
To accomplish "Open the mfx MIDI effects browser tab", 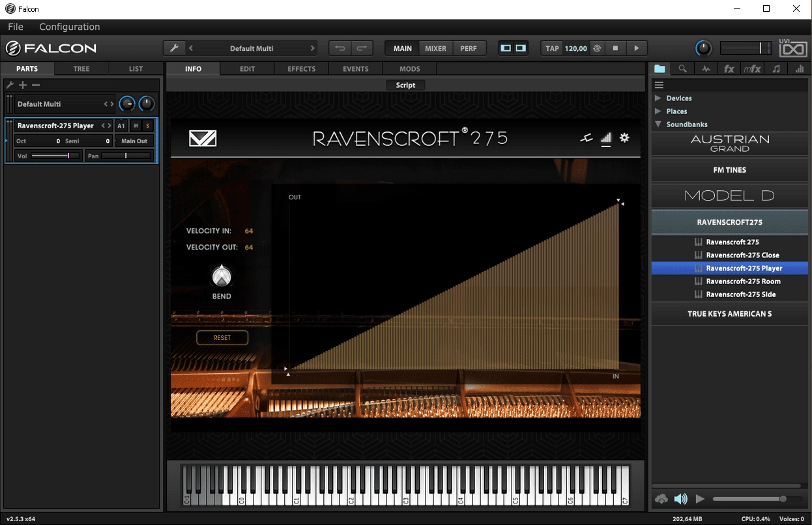I will point(752,68).
